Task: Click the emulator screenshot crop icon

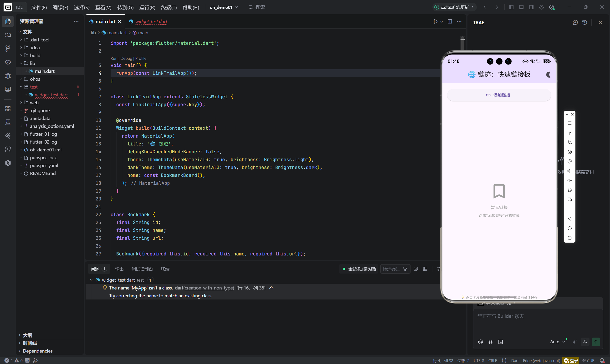Action: 570,143
